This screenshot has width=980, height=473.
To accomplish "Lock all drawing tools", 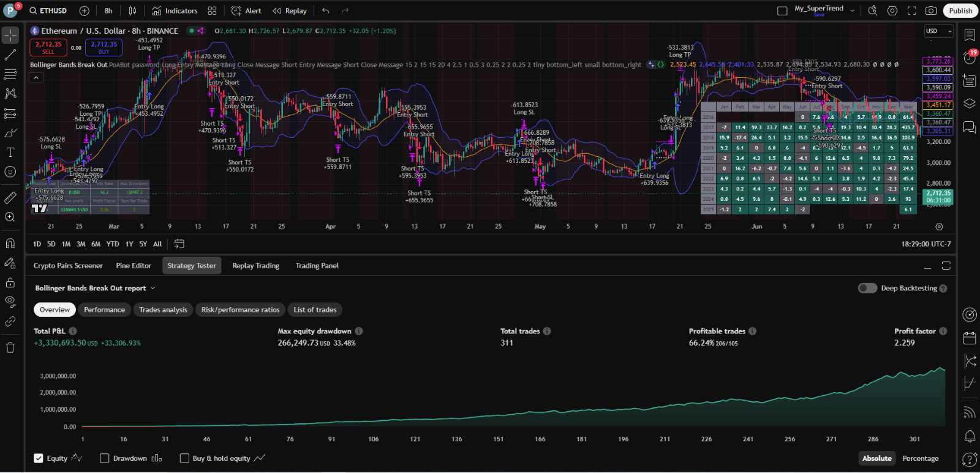I will coord(10,282).
